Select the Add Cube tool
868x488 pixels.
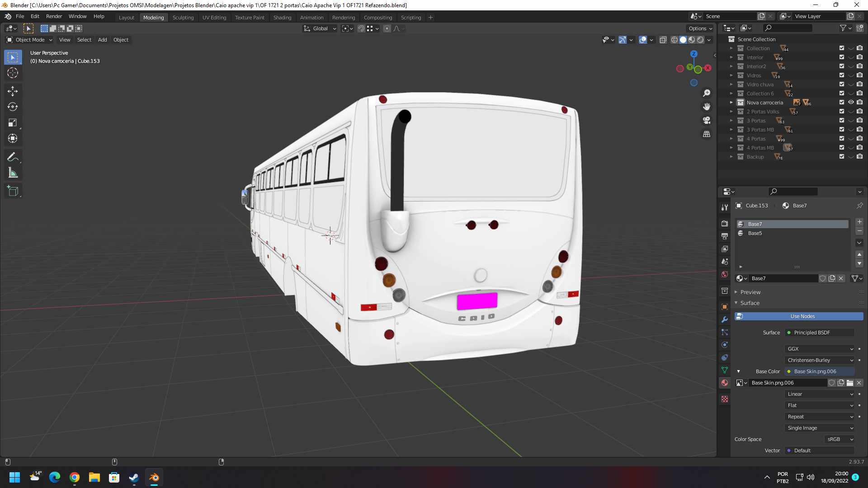(x=13, y=191)
